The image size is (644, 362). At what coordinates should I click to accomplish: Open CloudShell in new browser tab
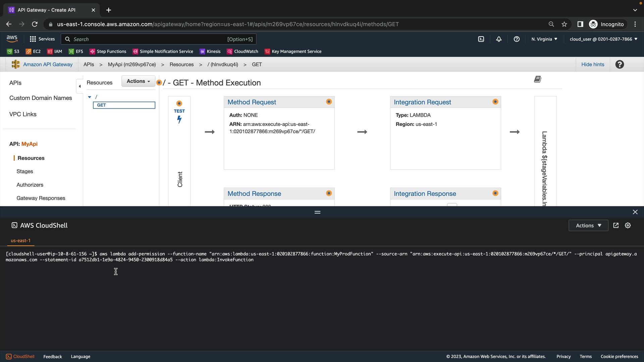(616, 226)
